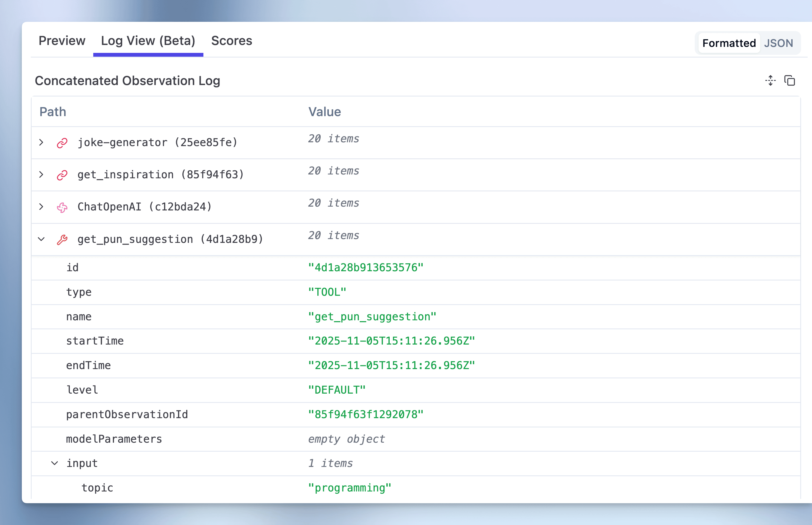Click the expand-rows icon in the log header
Viewport: 812px width, 525px height.
(x=770, y=81)
